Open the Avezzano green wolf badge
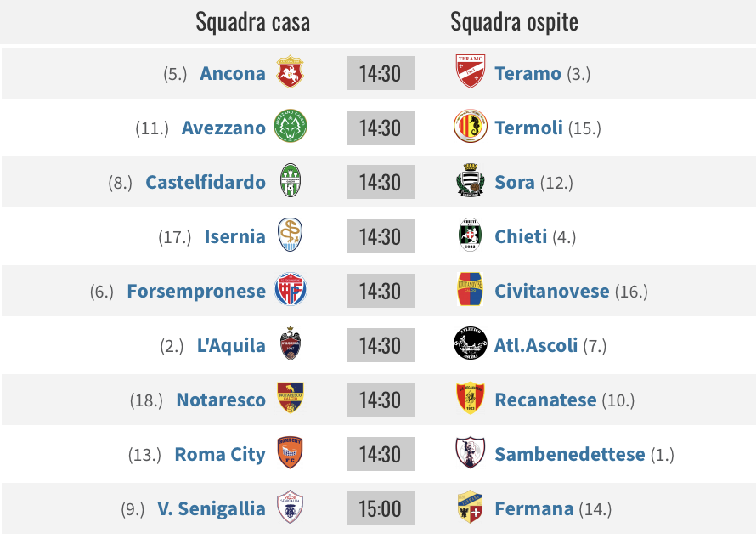756x539 pixels. tap(291, 126)
